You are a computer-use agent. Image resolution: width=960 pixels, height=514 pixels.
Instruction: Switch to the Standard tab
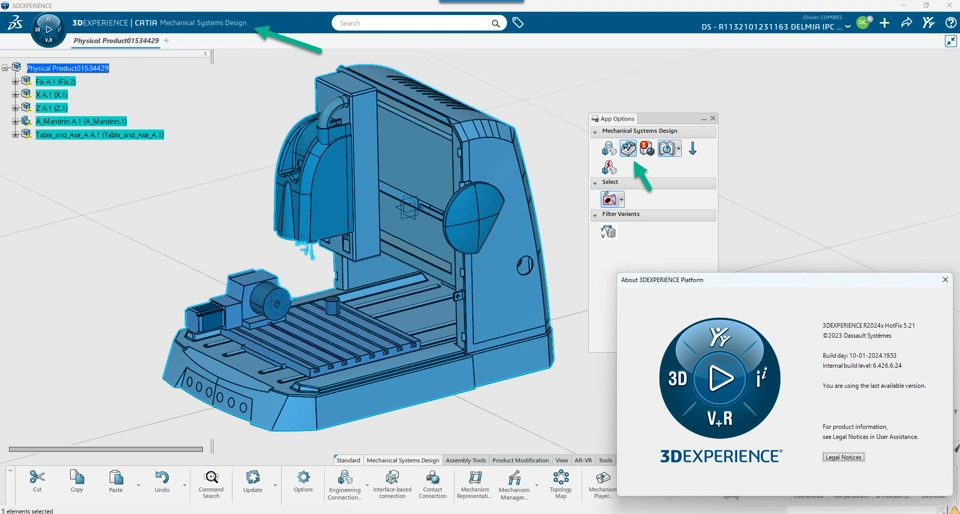(x=348, y=460)
